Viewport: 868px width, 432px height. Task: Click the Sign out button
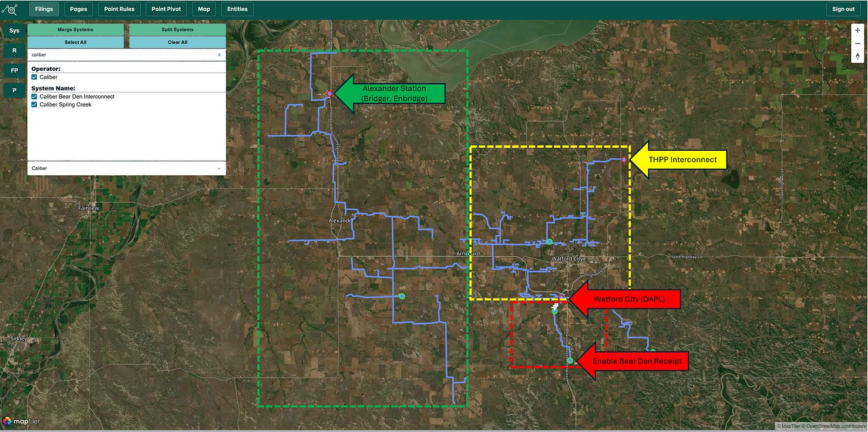click(844, 9)
